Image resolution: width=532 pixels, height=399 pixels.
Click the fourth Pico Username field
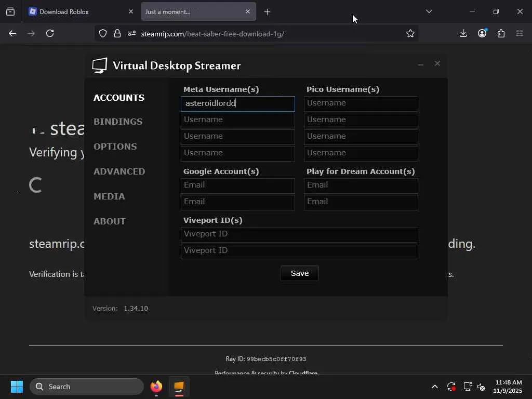point(361,153)
